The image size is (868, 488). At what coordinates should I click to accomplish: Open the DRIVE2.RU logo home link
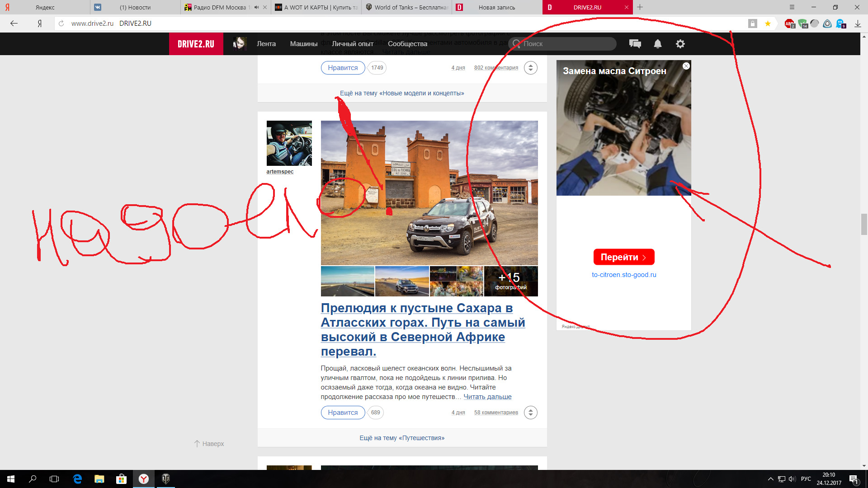tap(196, 44)
